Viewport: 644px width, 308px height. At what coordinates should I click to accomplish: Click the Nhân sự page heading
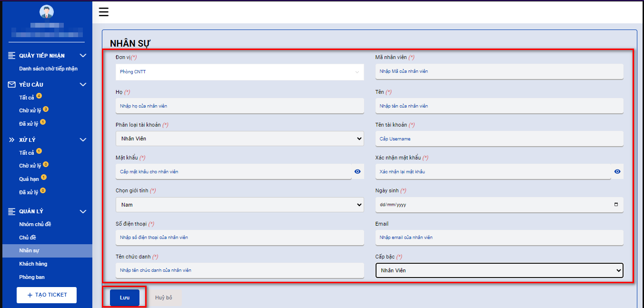130,43
